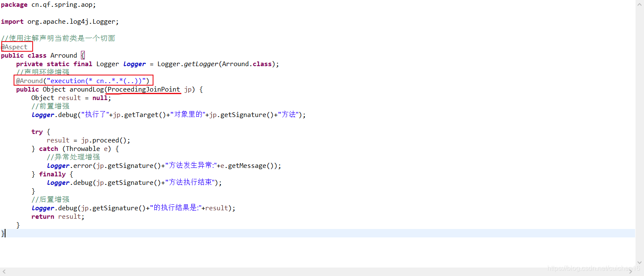644x276 pixels.
Task: Click the 'result = jp.proceed();' line
Action: (89, 140)
